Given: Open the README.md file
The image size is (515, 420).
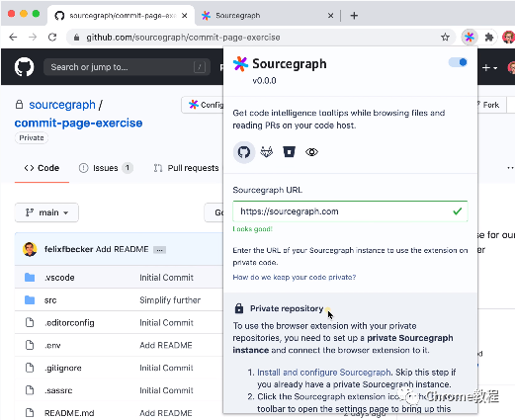Looking at the screenshot, I should coord(69,413).
